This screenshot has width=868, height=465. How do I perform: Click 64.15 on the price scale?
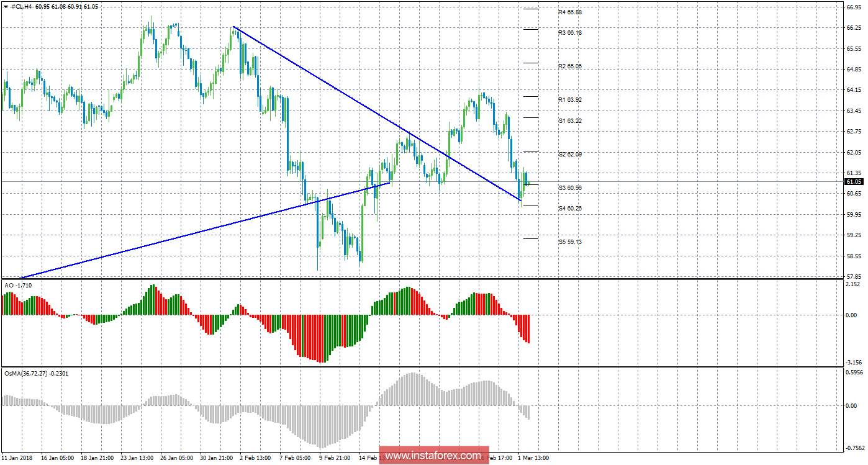click(x=854, y=90)
